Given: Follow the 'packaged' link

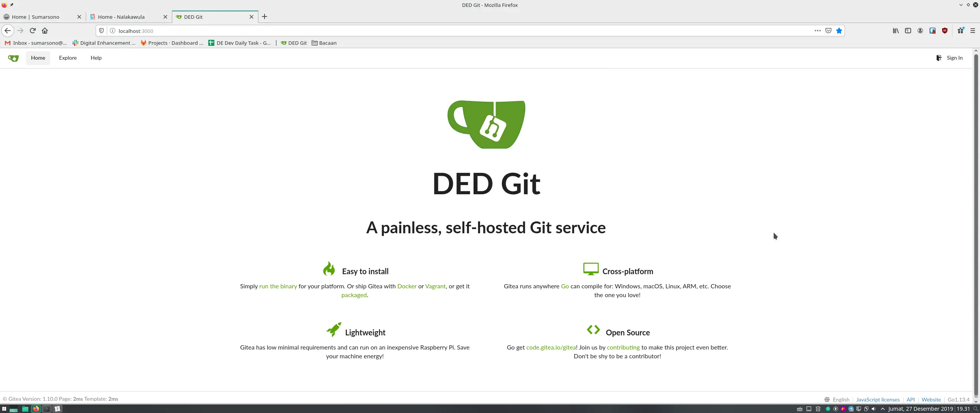Looking at the screenshot, I should pyautogui.click(x=354, y=295).
